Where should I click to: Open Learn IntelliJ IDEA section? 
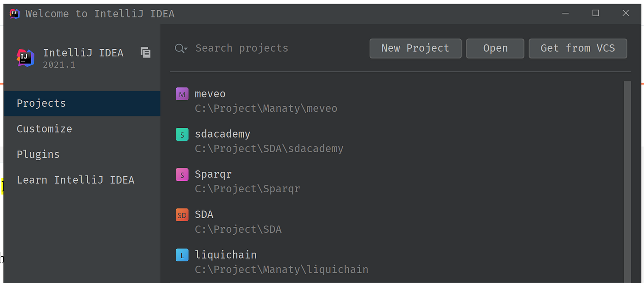point(82,180)
